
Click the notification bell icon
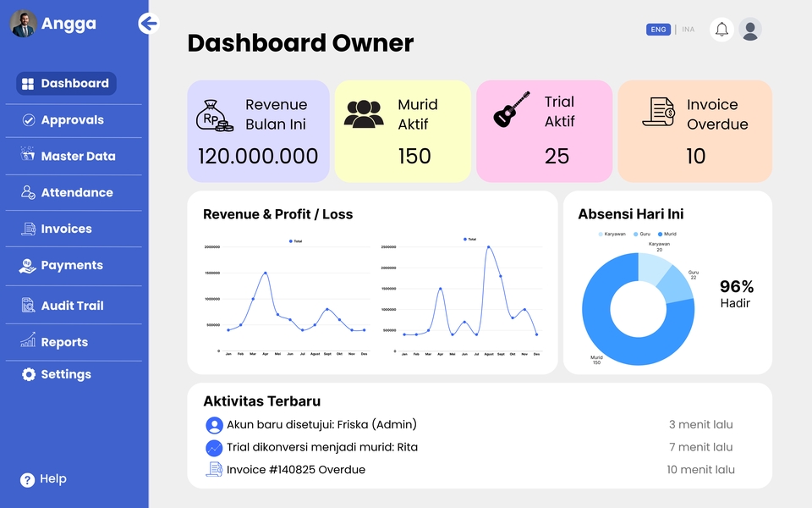[721, 30]
